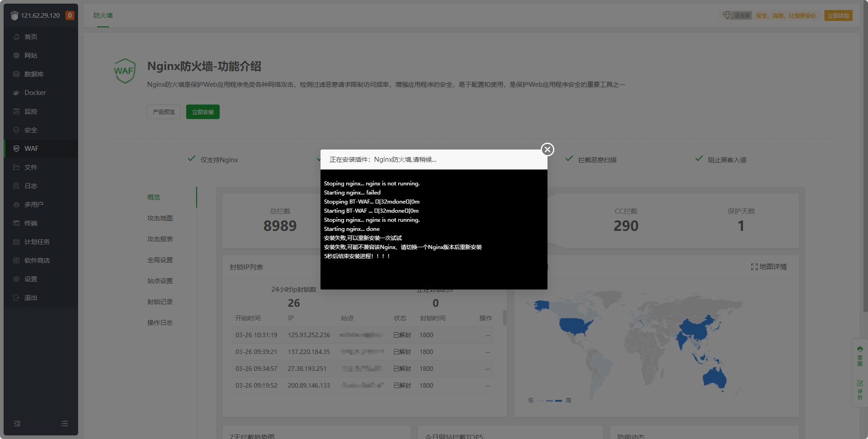Click the home icon beside 首页

(x=16, y=37)
